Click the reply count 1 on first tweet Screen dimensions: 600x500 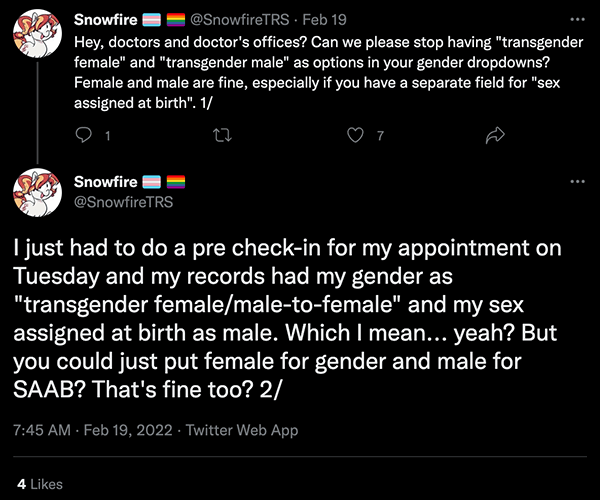pos(108,136)
